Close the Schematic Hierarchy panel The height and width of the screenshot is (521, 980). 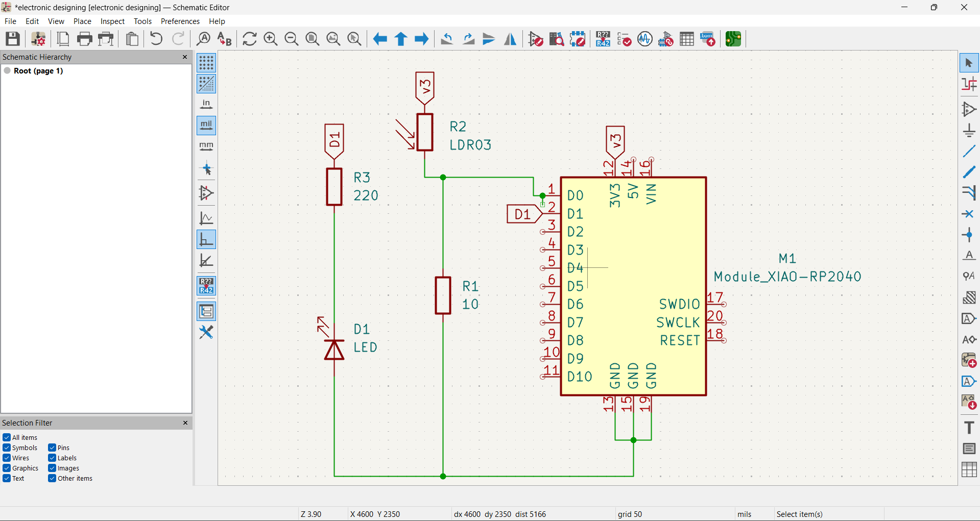(x=185, y=57)
